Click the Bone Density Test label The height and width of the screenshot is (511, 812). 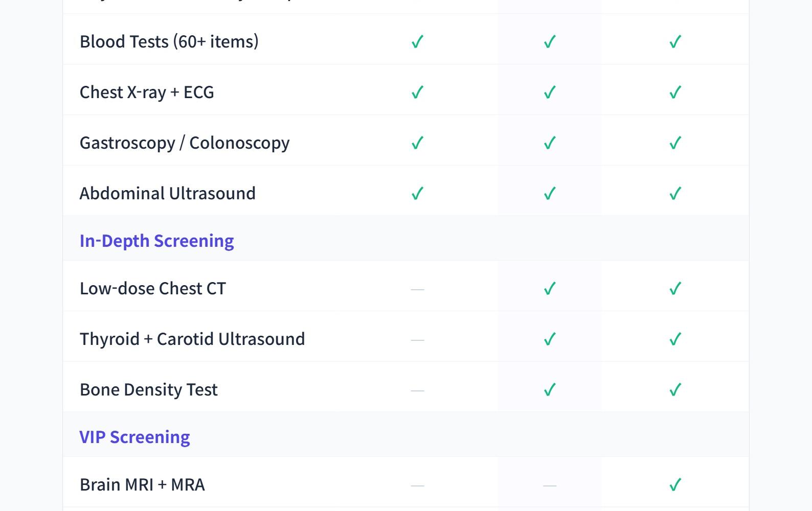[x=149, y=389]
